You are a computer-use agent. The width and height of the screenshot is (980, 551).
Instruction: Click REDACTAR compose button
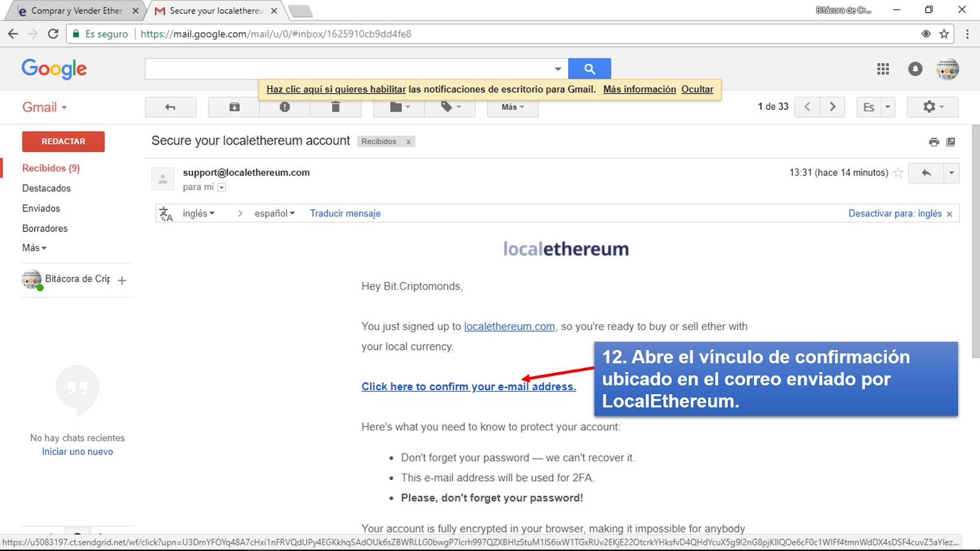[x=63, y=142]
